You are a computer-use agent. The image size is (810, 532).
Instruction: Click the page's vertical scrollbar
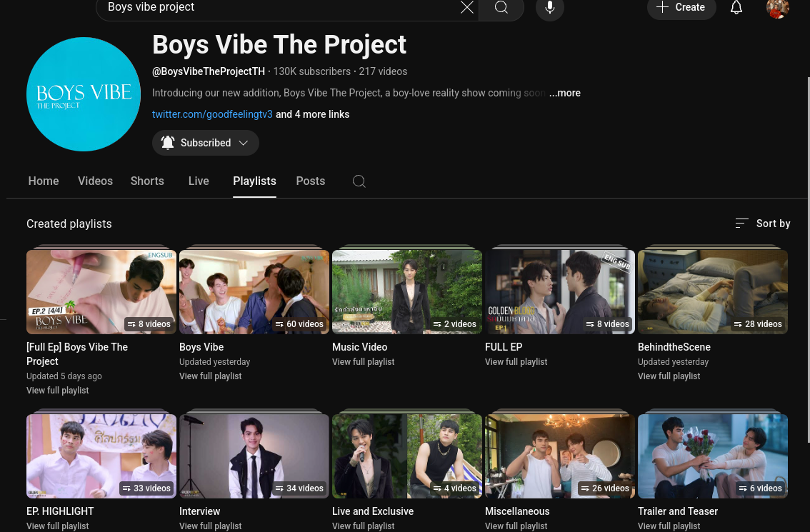pos(809,260)
